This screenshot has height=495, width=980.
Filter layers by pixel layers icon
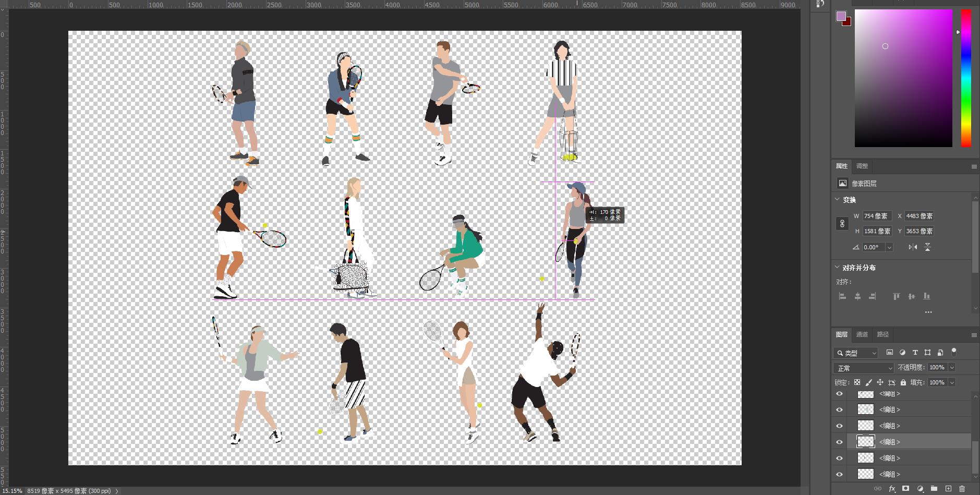pyautogui.click(x=890, y=353)
